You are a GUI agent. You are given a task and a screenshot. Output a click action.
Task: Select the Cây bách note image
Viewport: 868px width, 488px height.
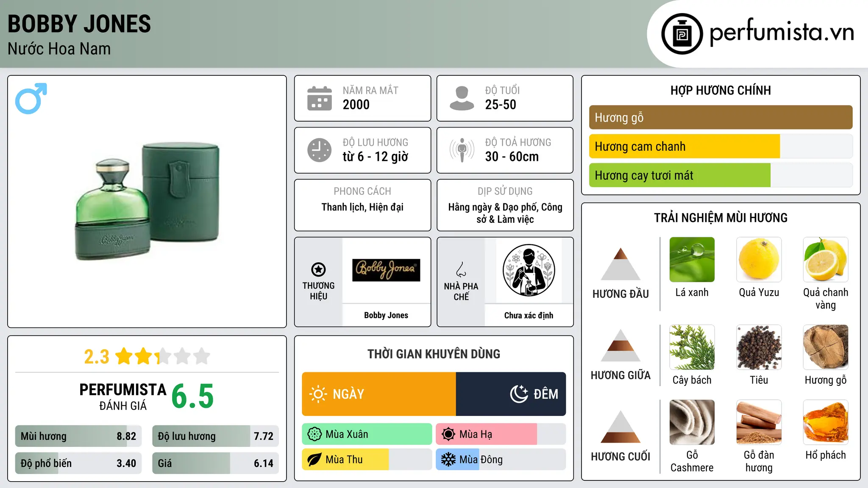692,347
